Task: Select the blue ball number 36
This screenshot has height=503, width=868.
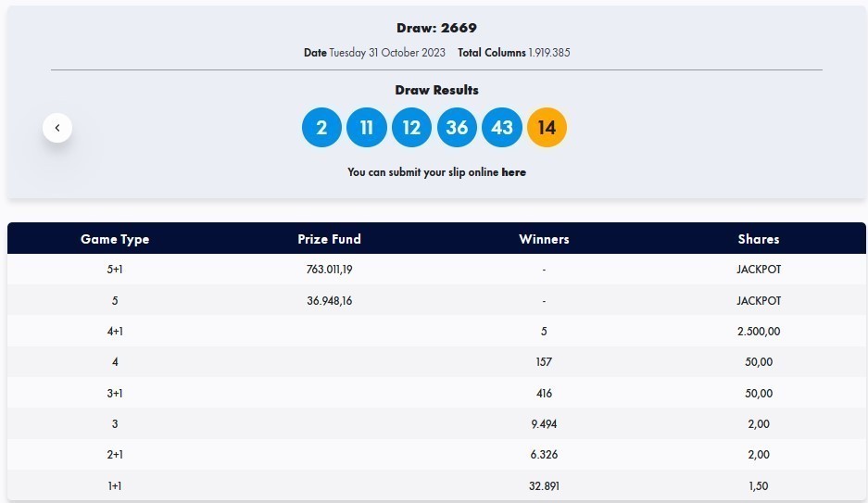Action: pyautogui.click(x=457, y=128)
